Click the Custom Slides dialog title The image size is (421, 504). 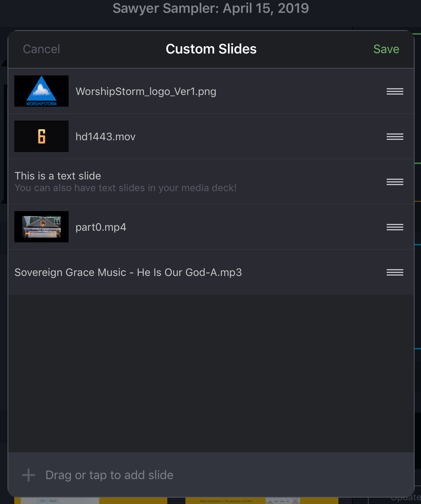(x=211, y=49)
